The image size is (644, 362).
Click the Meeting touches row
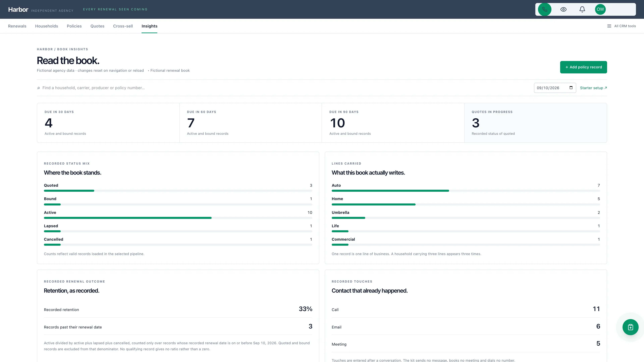tap(466, 344)
